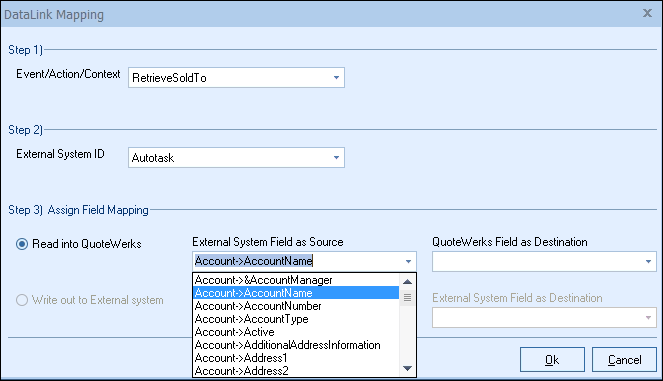Choose Account->Address2 from the list

[x=296, y=371]
